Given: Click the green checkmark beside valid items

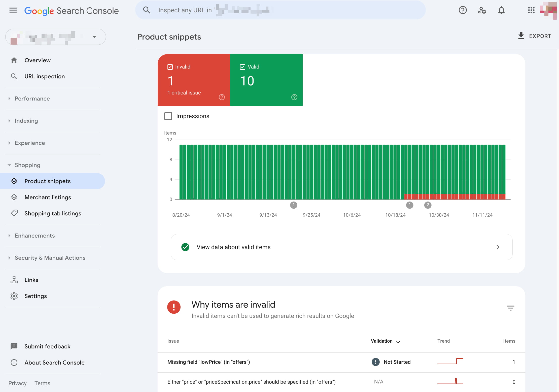Looking at the screenshot, I should pyautogui.click(x=185, y=247).
